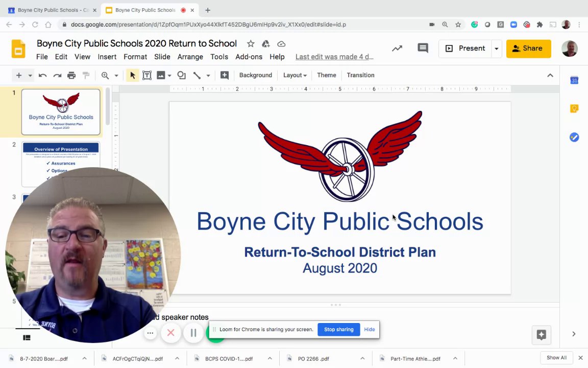Expand the line type dropdown arrow

pyautogui.click(x=208, y=76)
